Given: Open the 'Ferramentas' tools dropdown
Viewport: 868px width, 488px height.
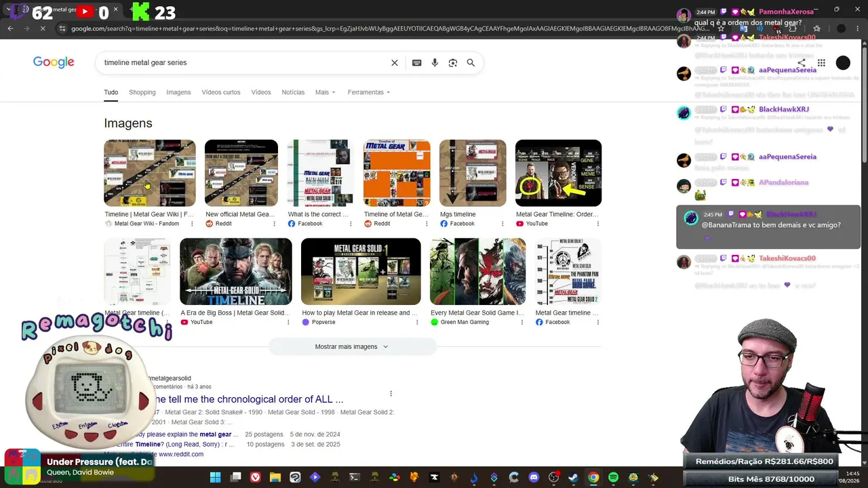Looking at the screenshot, I should (x=369, y=92).
